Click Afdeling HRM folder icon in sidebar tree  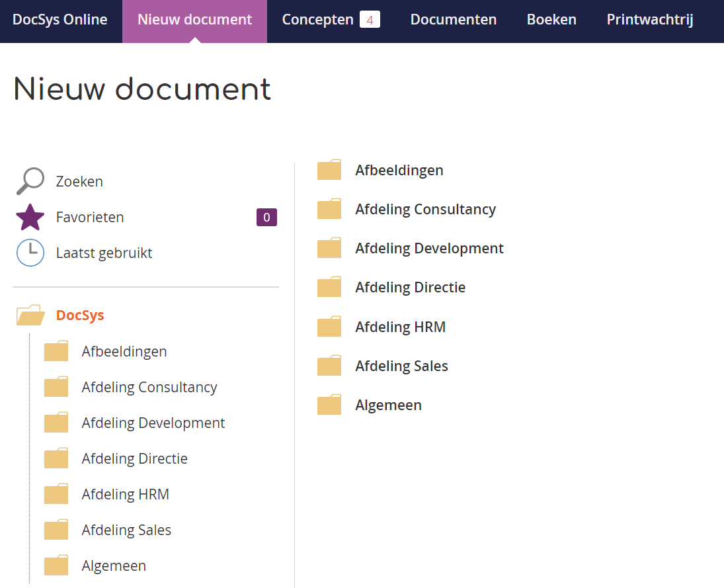point(56,494)
